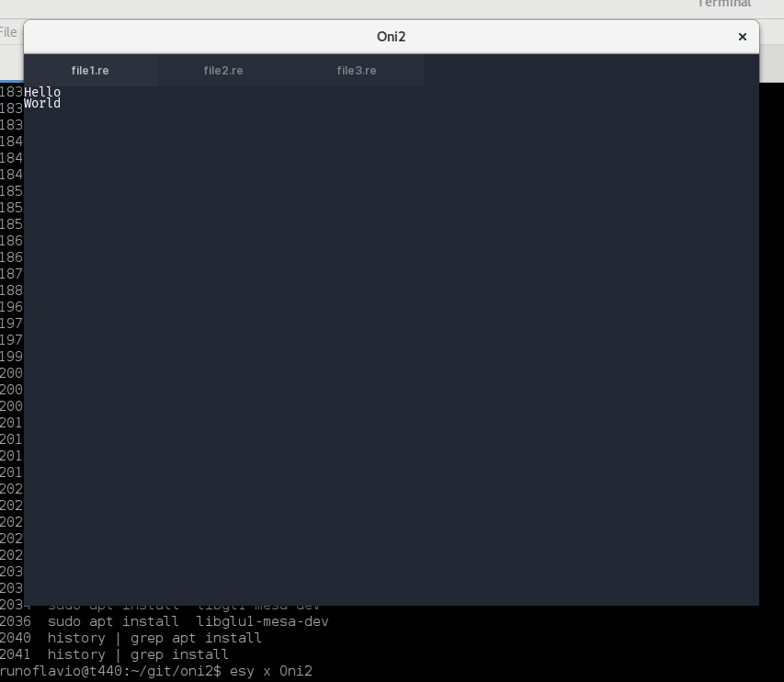Place cursor on the World line

coord(42,104)
